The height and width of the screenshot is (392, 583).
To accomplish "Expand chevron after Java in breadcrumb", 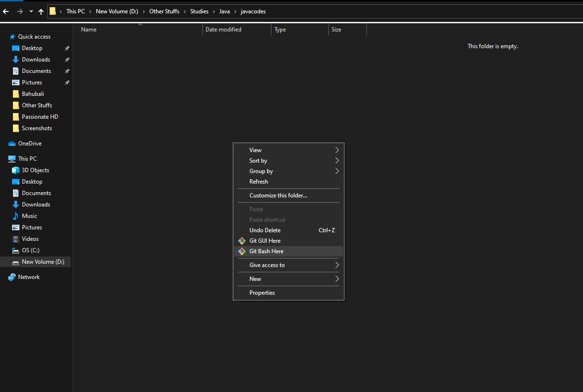I will pyautogui.click(x=235, y=11).
